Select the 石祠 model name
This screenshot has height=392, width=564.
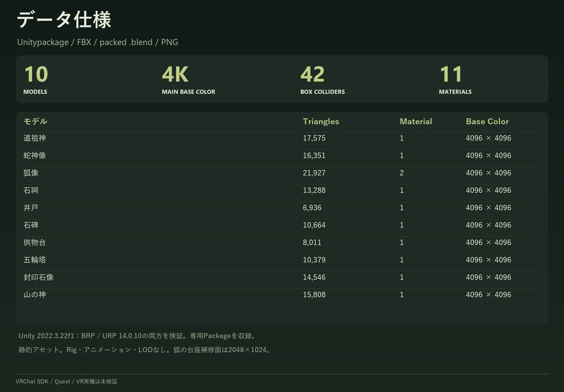pos(31,190)
